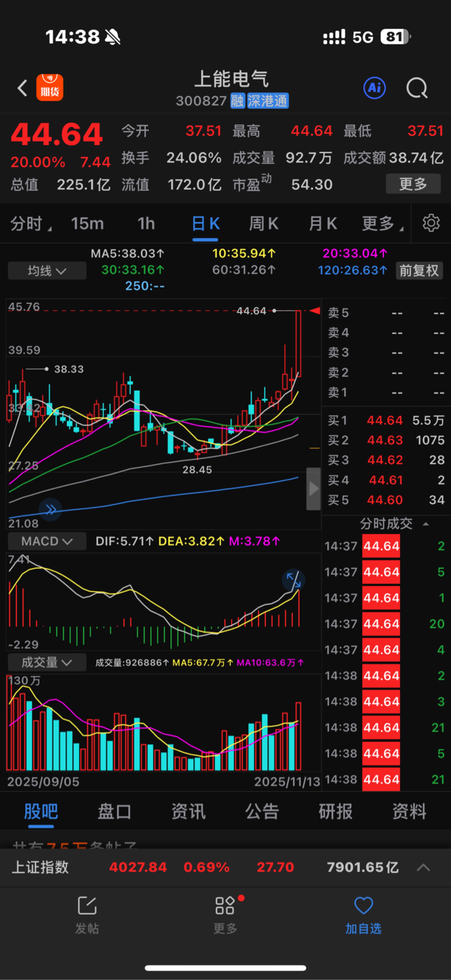Open the 成交量 indicator dropdown

(x=47, y=662)
